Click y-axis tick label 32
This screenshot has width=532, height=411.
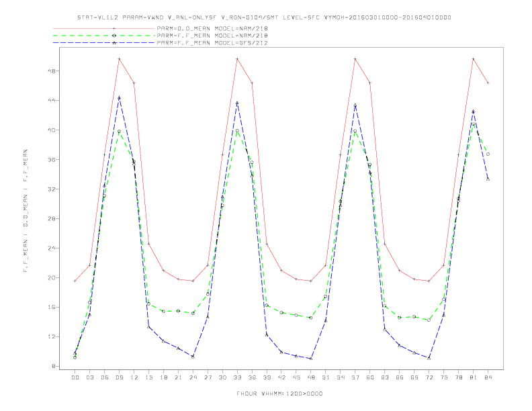click(52, 189)
